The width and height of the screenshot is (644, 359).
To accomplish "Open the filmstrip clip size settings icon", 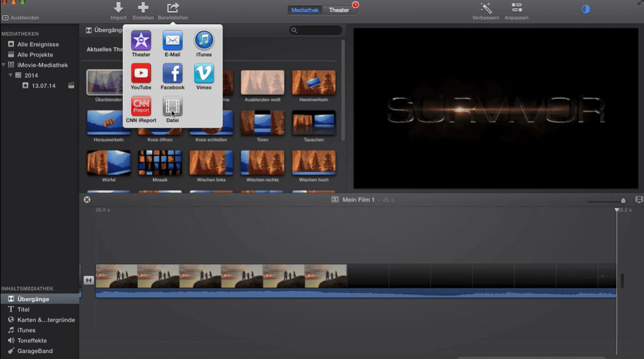I will [x=639, y=200].
